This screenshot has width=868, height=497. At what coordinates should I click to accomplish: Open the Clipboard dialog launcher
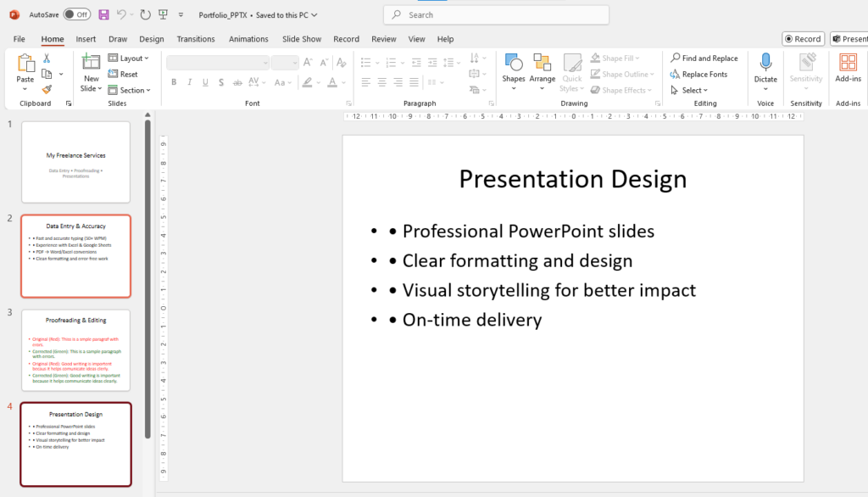click(x=69, y=103)
